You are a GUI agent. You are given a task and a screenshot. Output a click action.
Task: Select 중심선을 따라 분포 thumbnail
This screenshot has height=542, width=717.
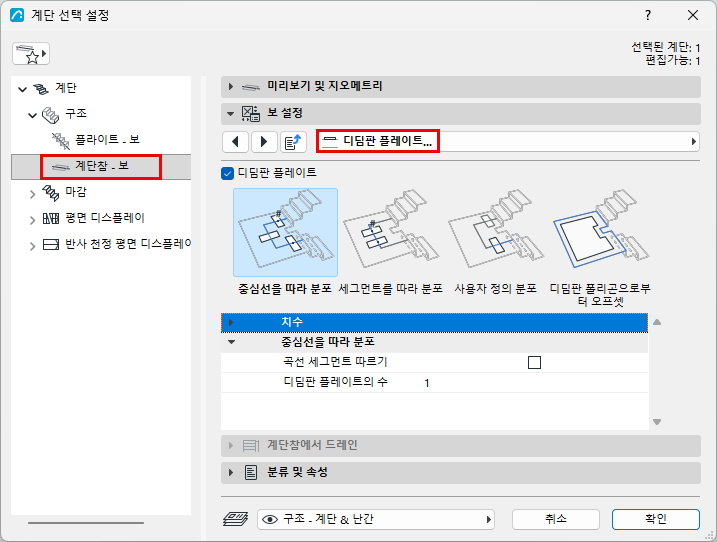click(285, 232)
